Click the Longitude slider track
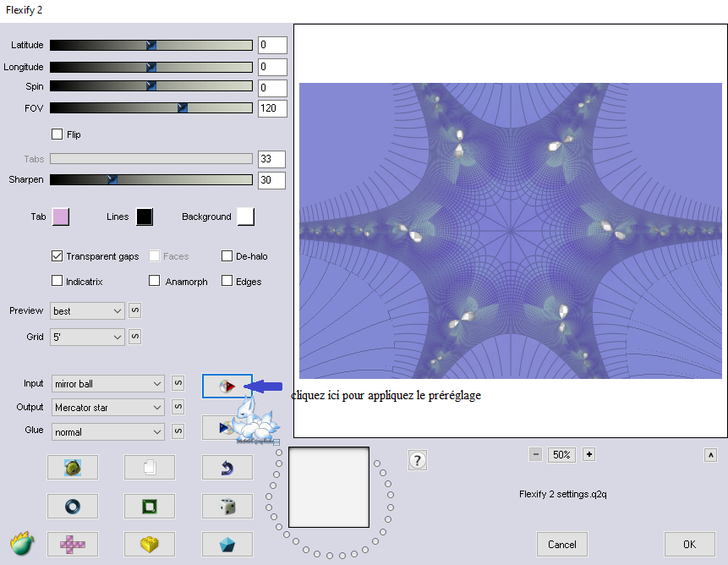The image size is (728, 565). point(151,67)
